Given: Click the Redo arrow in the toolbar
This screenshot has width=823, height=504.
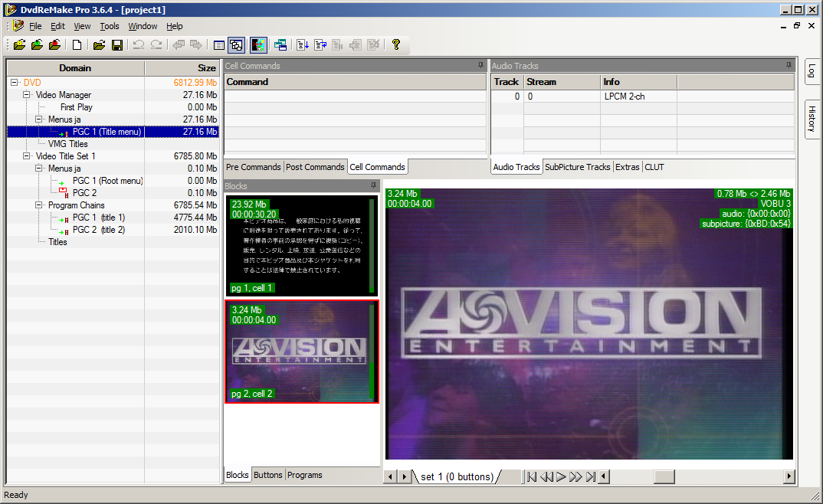Looking at the screenshot, I should tap(156, 45).
